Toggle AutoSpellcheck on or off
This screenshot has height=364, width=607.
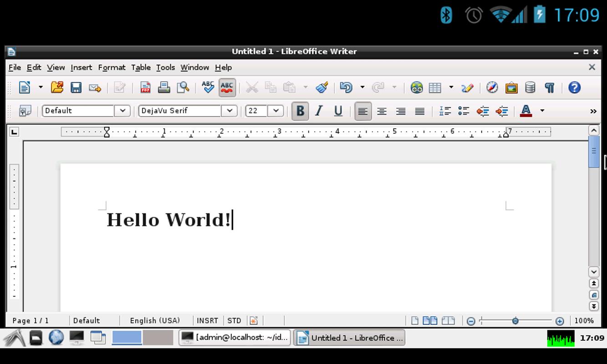point(227,87)
